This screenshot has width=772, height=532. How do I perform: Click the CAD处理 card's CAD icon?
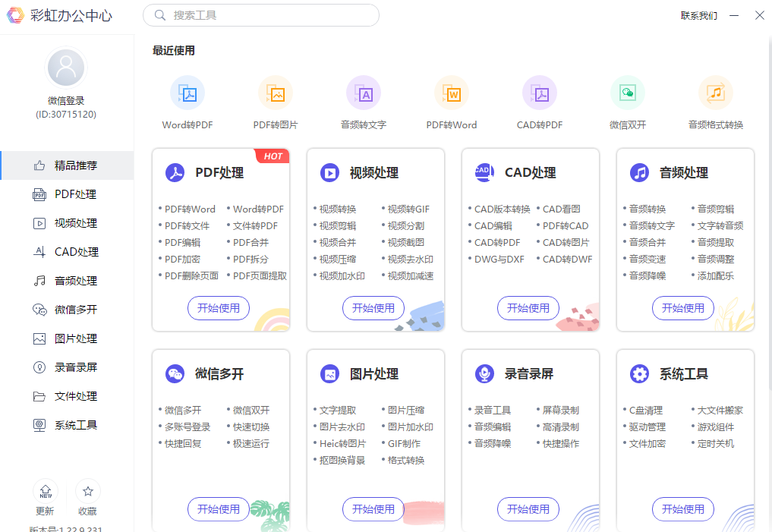(x=484, y=173)
